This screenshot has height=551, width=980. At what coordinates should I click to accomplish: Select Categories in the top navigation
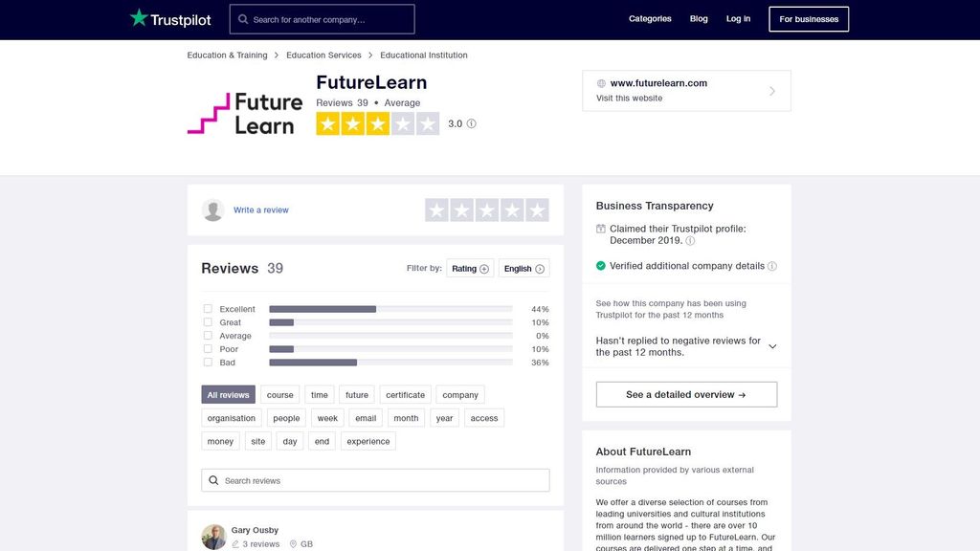(650, 18)
